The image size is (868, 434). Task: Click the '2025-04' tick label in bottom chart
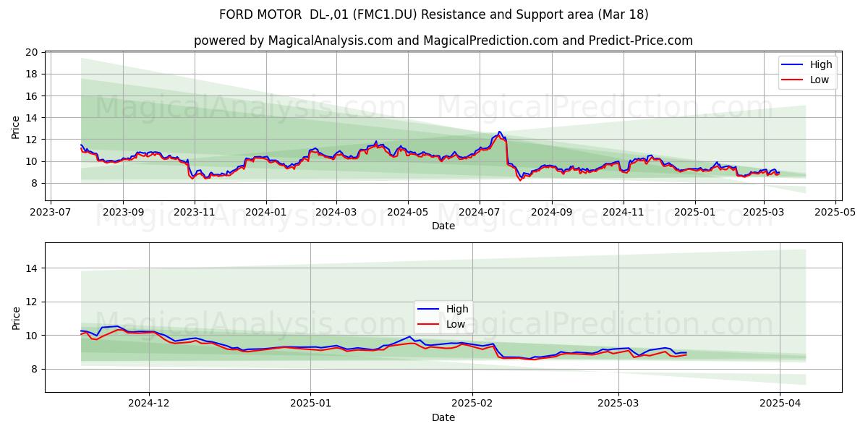tap(780, 404)
